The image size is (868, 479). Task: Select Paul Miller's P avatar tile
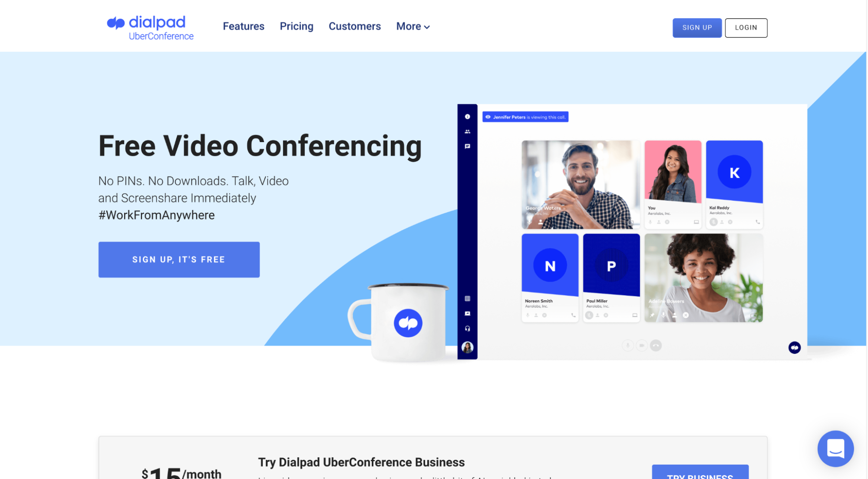[611, 278]
